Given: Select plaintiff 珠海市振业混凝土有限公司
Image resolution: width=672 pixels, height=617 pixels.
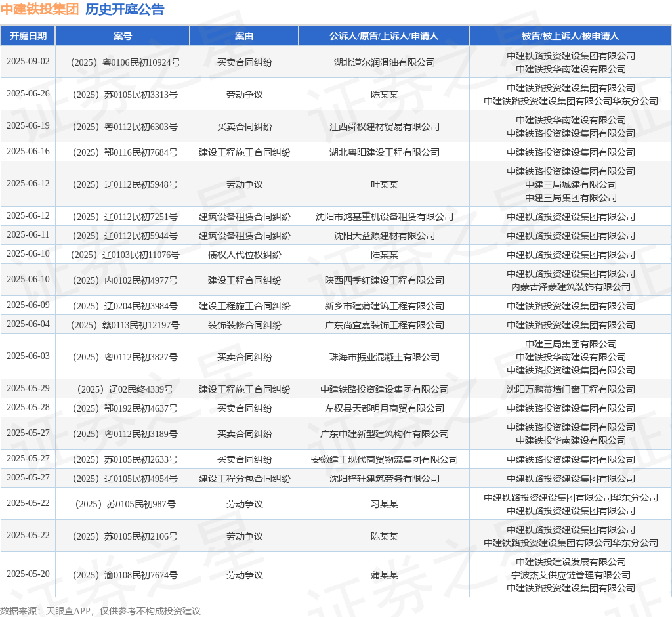Looking at the screenshot, I should pyautogui.click(x=384, y=357).
